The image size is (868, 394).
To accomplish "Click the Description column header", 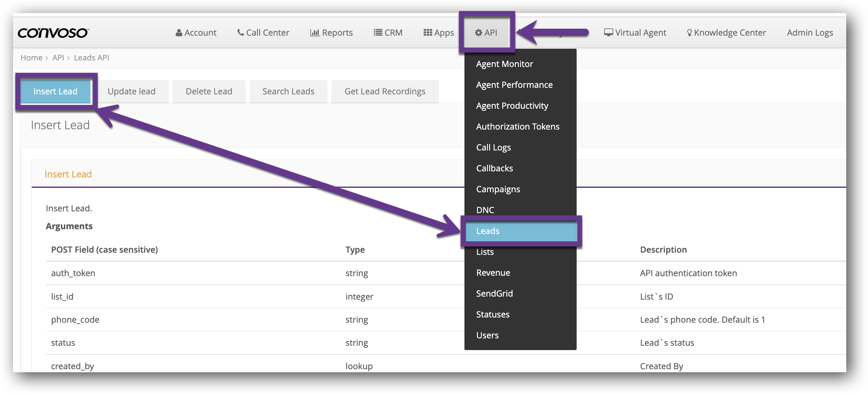I will click(663, 250).
